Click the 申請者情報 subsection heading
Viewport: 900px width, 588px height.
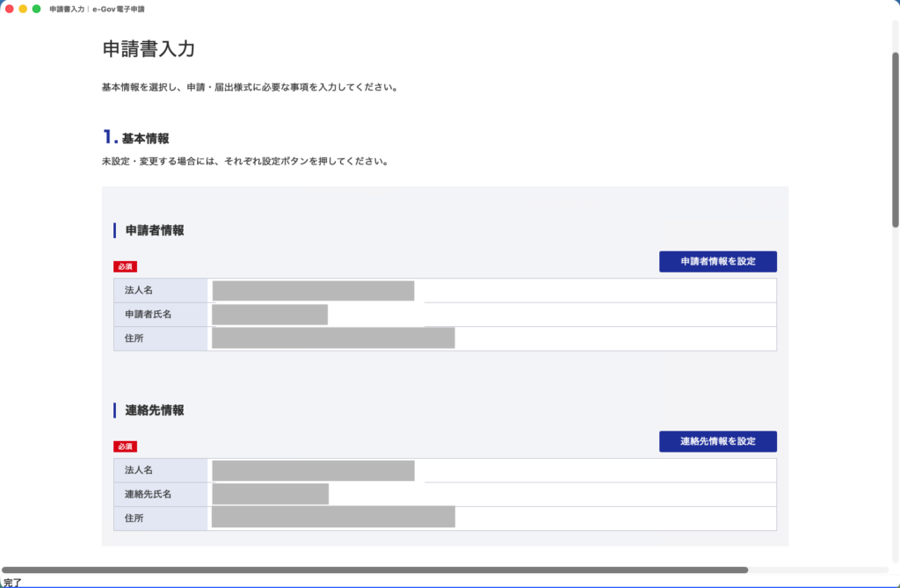point(155,230)
